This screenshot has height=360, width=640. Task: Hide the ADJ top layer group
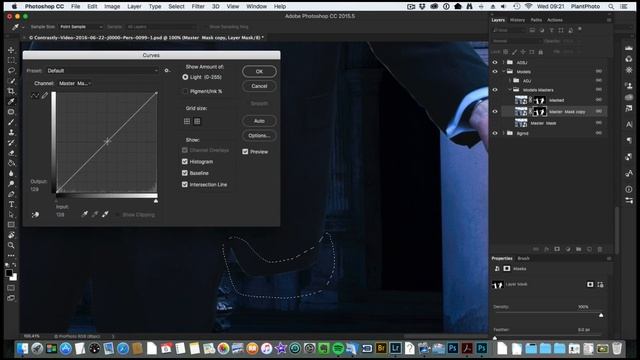495,62
